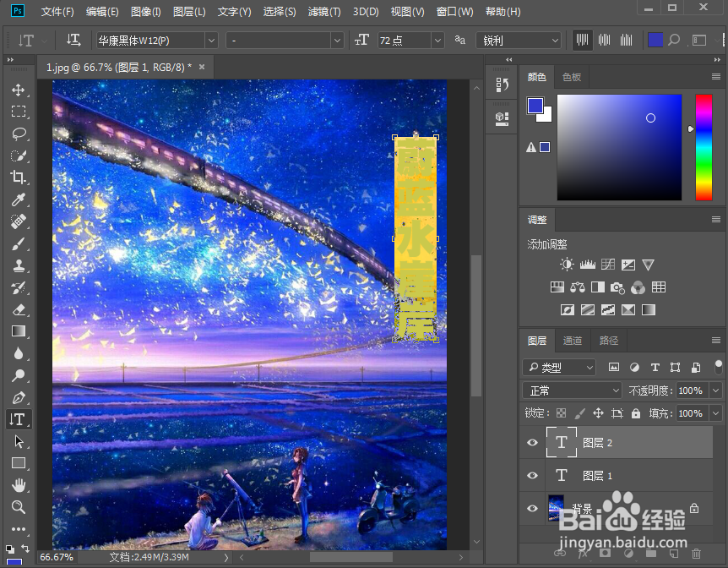Viewport: 728px width, 568px height.
Task: Select the Dodge tool
Action: point(19,375)
